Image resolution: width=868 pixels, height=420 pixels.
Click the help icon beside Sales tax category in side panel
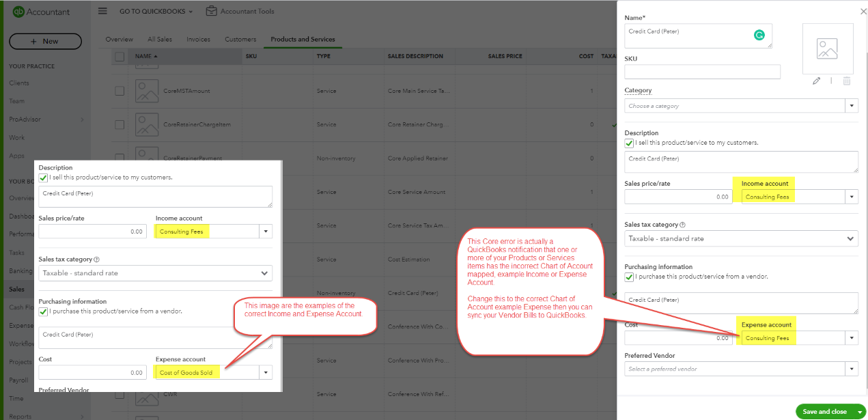683,225
